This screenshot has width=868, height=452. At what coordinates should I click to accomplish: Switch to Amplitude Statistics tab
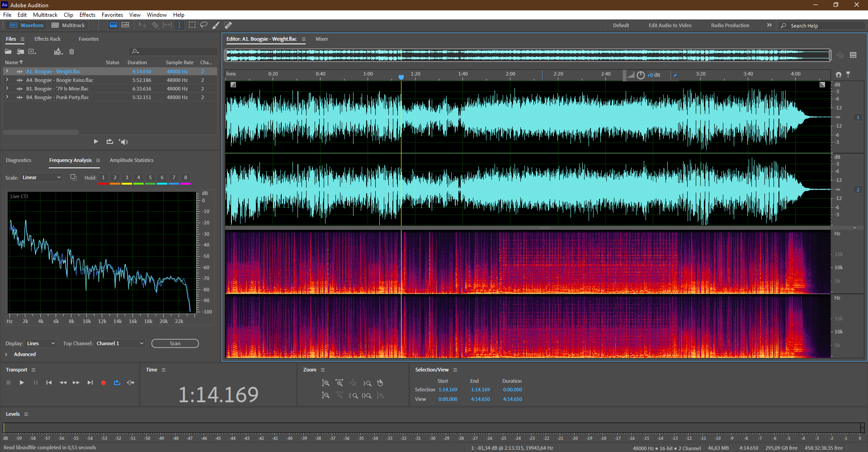click(132, 160)
